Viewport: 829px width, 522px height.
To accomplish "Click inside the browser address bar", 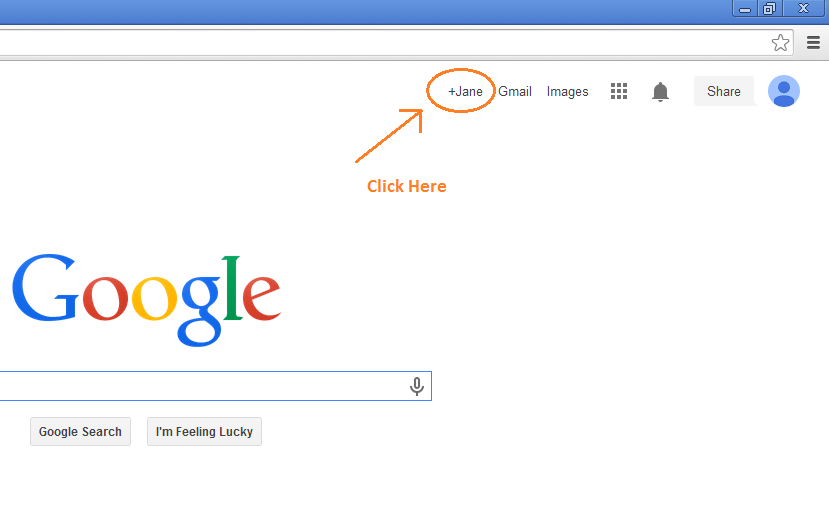I will pos(381,43).
